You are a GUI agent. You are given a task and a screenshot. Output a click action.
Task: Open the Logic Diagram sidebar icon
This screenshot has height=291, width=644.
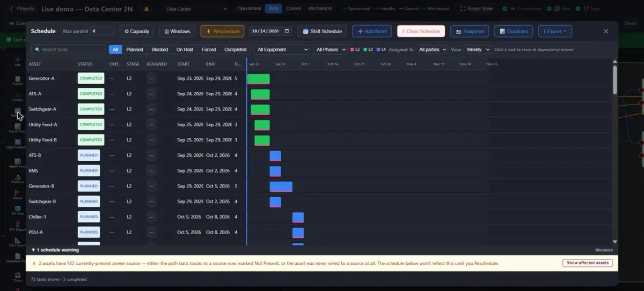[x=18, y=143]
